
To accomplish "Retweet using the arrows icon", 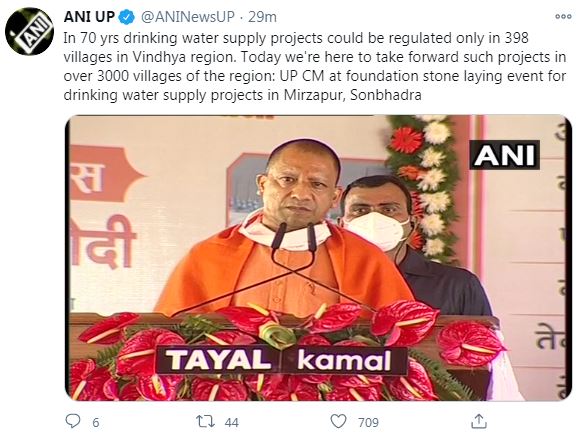I will (205, 422).
